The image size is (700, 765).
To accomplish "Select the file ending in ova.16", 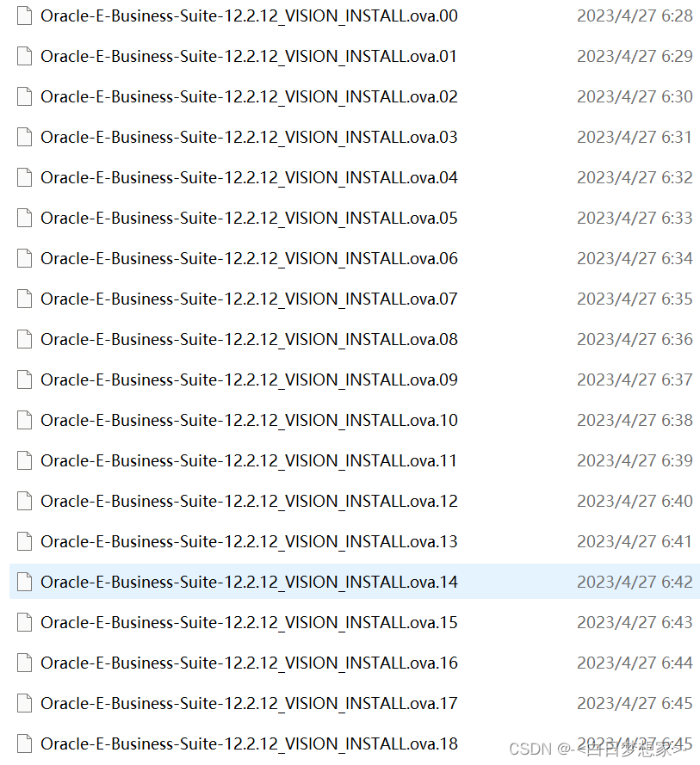I will coord(249,663).
